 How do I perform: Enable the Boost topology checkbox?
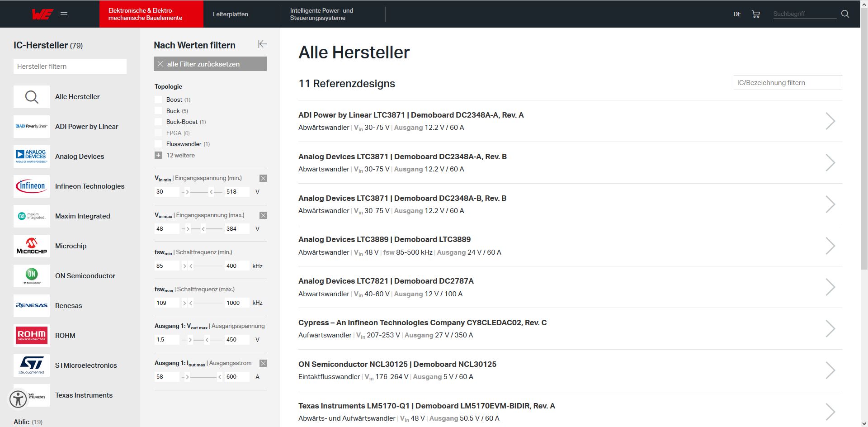[x=158, y=100]
